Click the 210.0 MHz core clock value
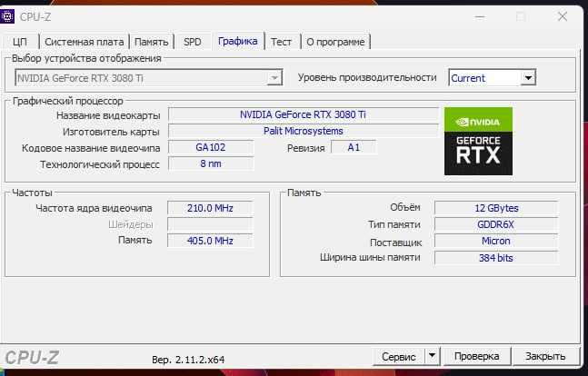 [x=210, y=208]
